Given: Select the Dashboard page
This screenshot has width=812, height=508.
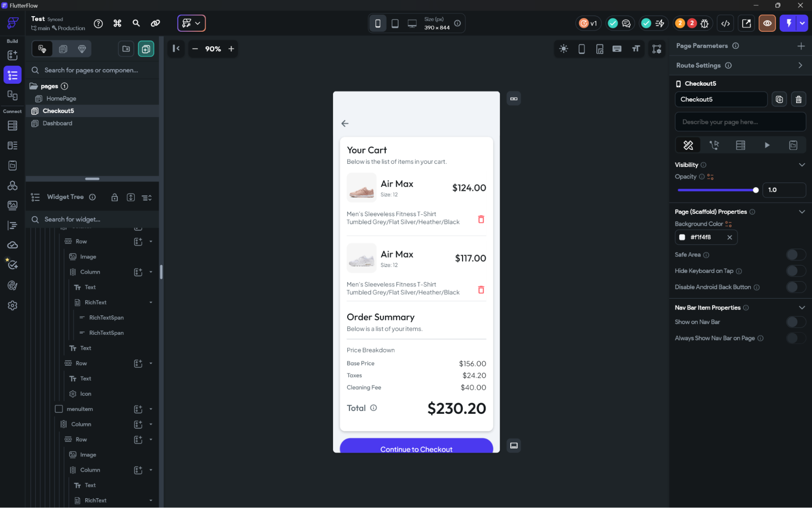Looking at the screenshot, I should tap(57, 123).
